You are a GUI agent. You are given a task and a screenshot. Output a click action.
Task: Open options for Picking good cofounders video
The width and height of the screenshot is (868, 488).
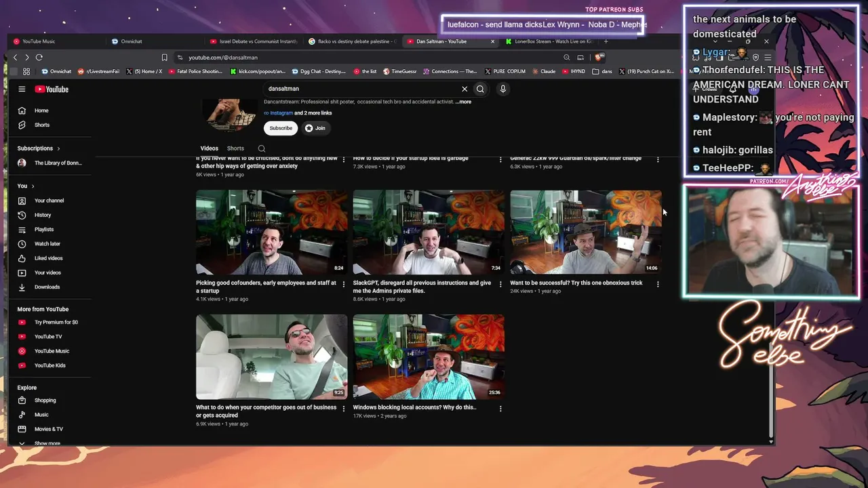pyautogui.click(x=343, y=284)
